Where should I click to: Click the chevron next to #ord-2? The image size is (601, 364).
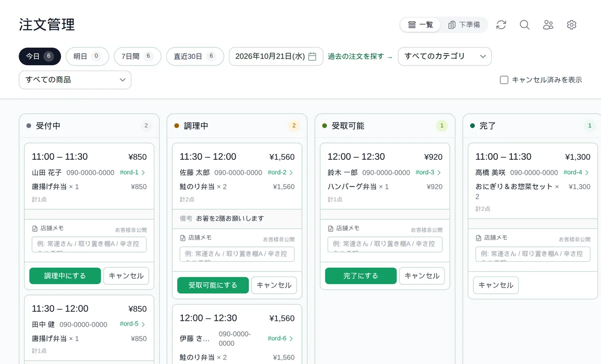(291, 172)
